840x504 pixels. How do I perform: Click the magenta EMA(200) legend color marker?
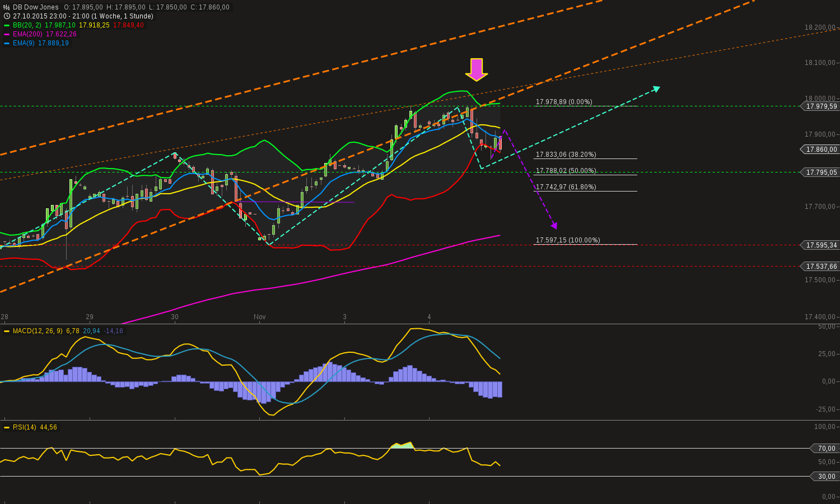coord(7,34)
